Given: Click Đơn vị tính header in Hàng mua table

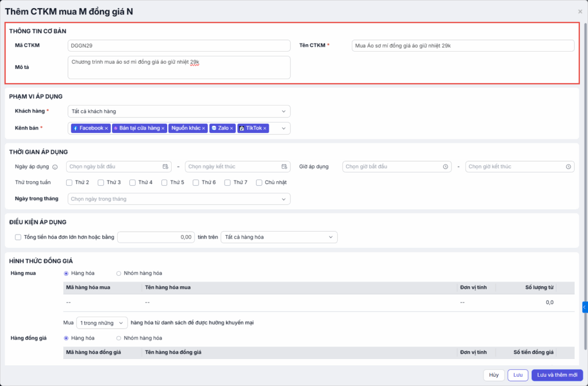Looking at the screenshot, I should click(474, 287).
